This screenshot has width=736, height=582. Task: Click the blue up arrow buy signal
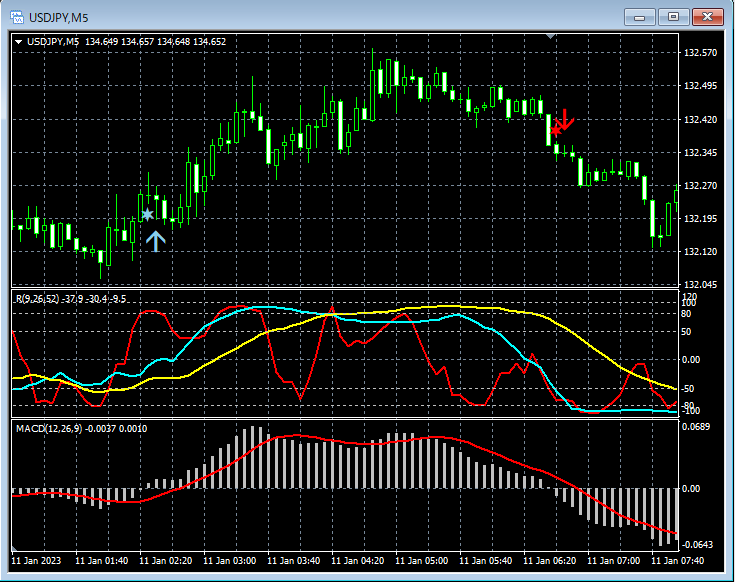pos(155,240)
